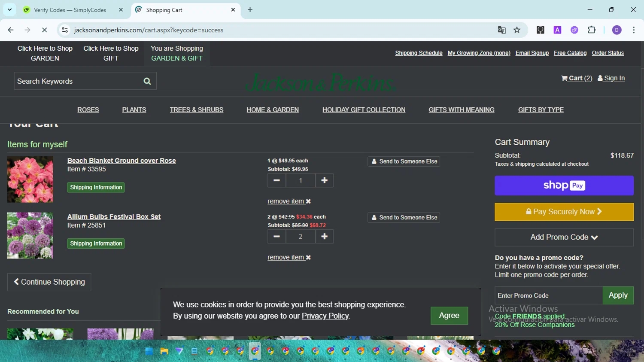This screenshot has height=362, width=644.
Task: Open the Windows Start menu
Action: point(149,351)
